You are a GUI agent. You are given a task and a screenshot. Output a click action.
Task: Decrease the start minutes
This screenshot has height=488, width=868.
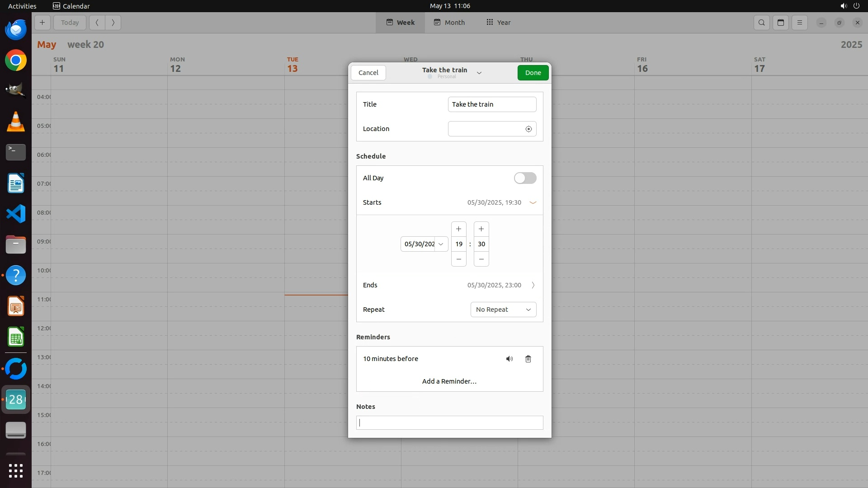point(481,259)
